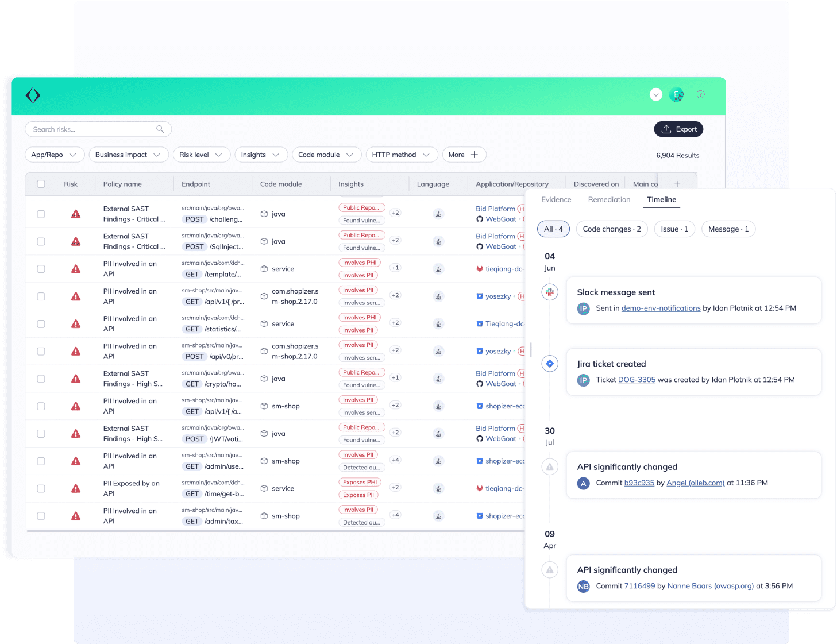The width and height of the screenshot is (837, 644).
Task: Toggle the select-all checkbox in the table header
Action: [41, 184]
